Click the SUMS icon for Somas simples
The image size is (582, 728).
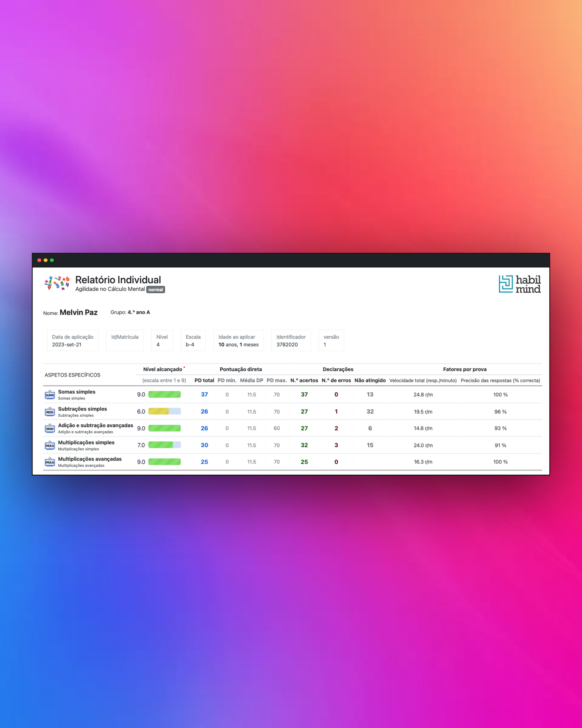[x=50, y=395]
